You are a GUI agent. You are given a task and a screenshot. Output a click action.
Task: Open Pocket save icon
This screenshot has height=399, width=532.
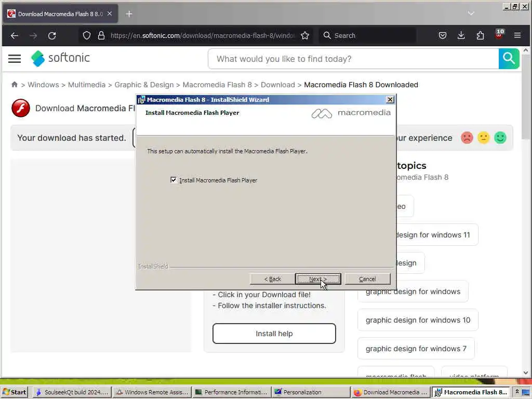(x=443, y=36)
